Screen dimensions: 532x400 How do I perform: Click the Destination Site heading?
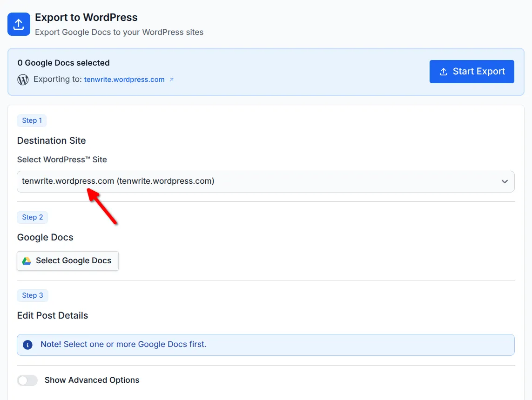(51, 140)
